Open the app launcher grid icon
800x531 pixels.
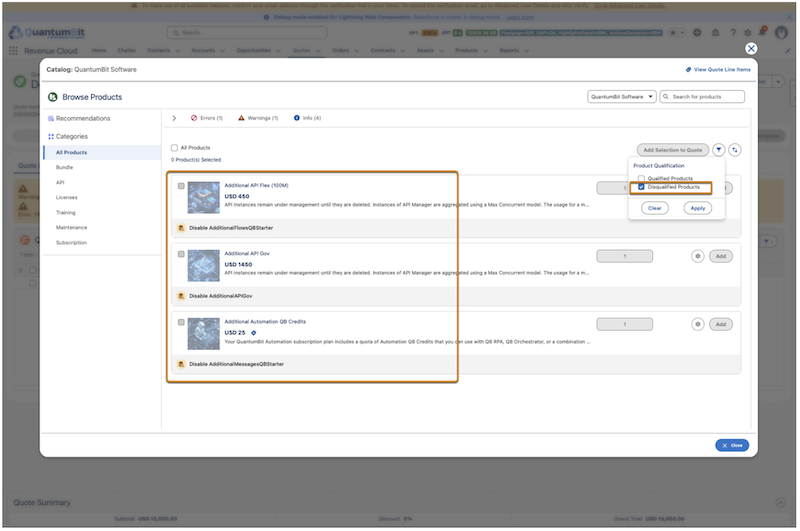point(13,50)
